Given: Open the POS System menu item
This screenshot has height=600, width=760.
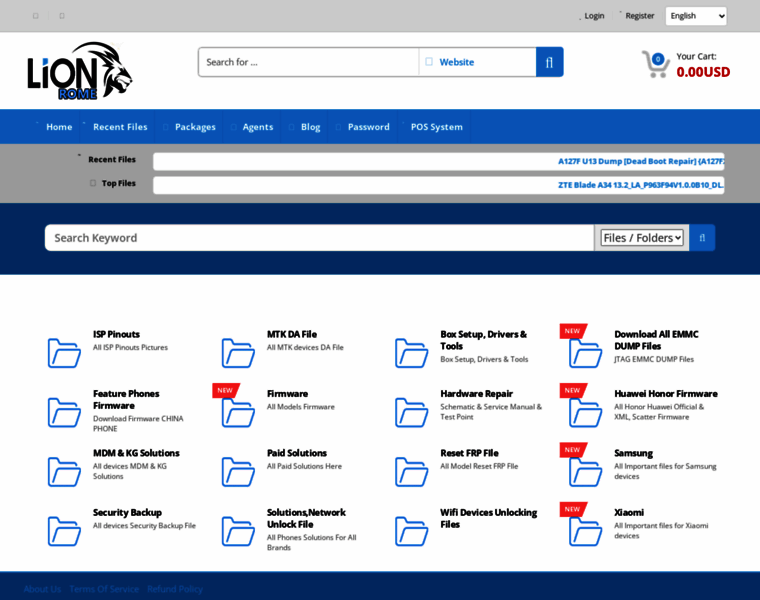Looking at the screenshot, I should click(x=436, y=127).
